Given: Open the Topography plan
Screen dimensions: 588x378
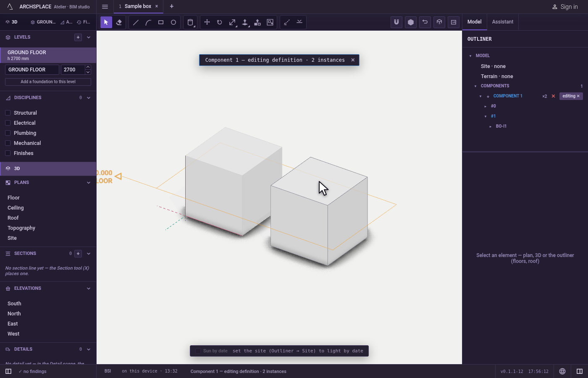Looking at the screenshot, I should (21, 228).
